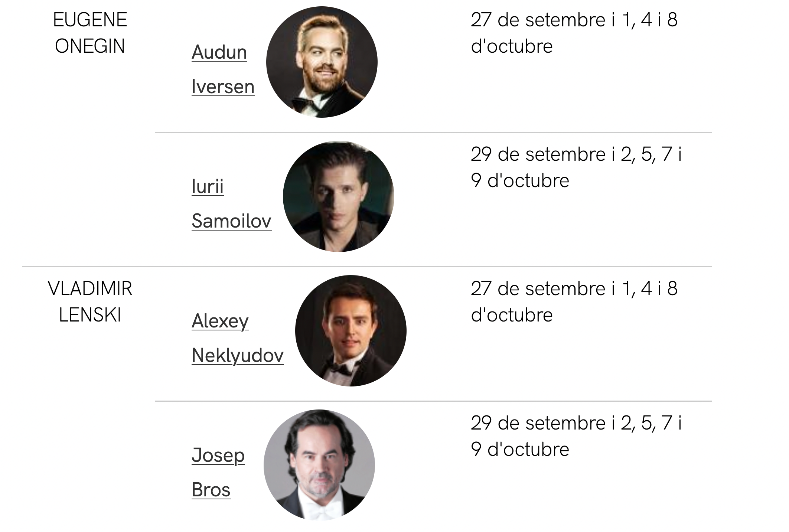This screenshot has width=789, height=532.
Task: Select the performance dates in Josep Bros's row
Action: 576,436
